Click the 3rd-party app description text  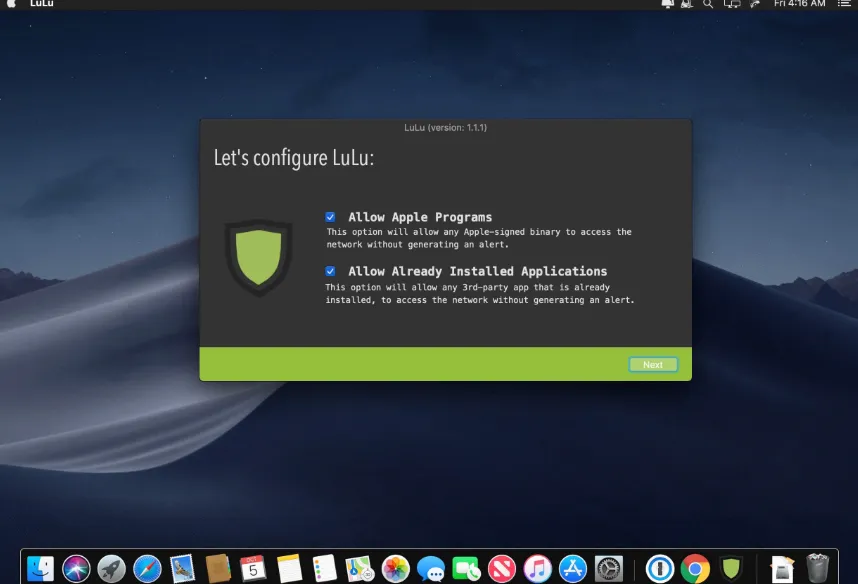480,293
